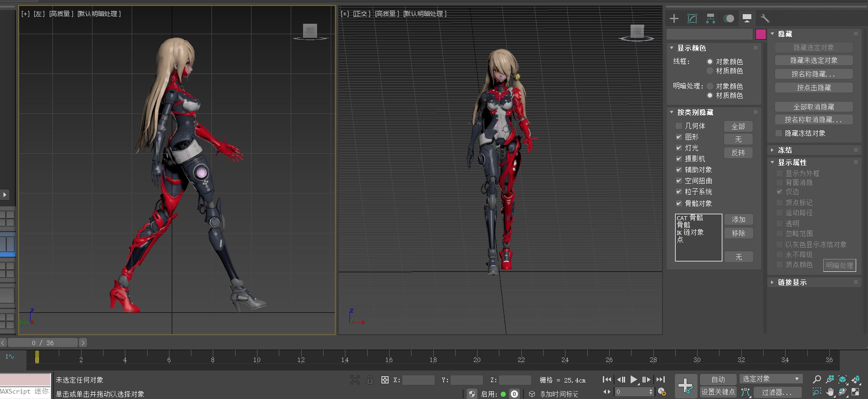
Task: Open the [+] menu in left viewport
Action: (x=26, y=14)
